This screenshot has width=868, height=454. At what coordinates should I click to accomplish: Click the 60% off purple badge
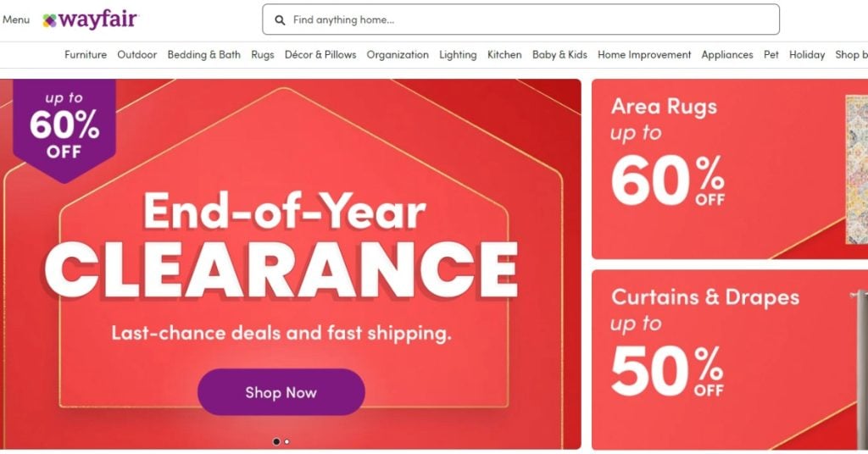(64, 127)
